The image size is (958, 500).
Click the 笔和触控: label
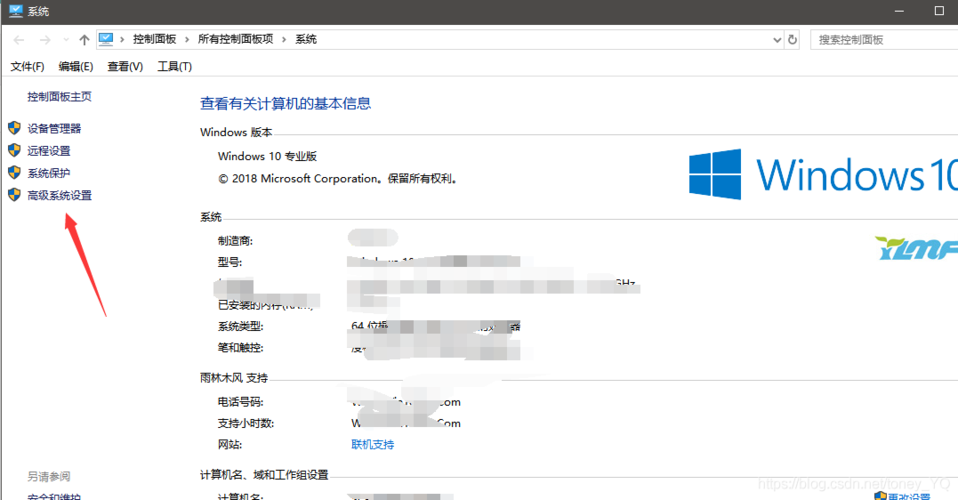click(241, 348)
